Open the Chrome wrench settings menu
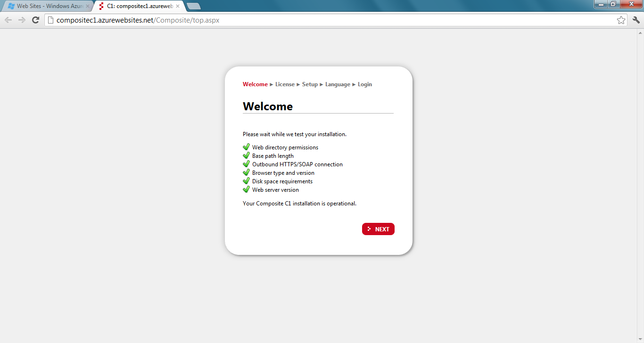 [x=636, y=20]
